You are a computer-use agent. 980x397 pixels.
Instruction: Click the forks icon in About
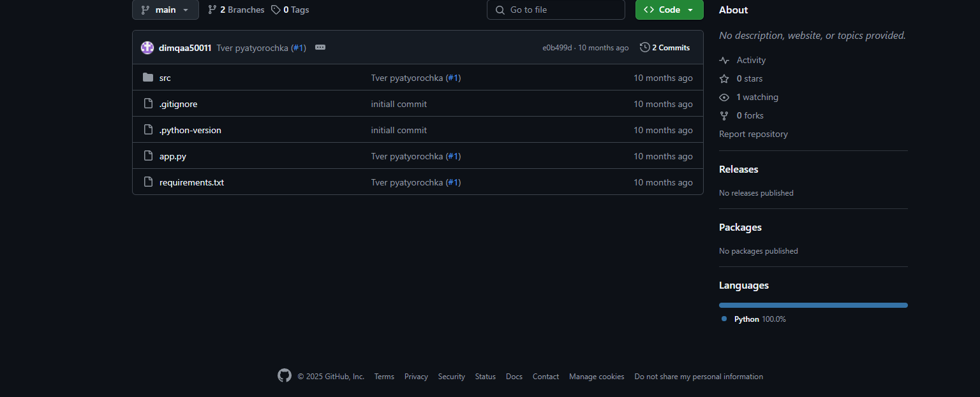pyautogui.click(x=724, y=115)
